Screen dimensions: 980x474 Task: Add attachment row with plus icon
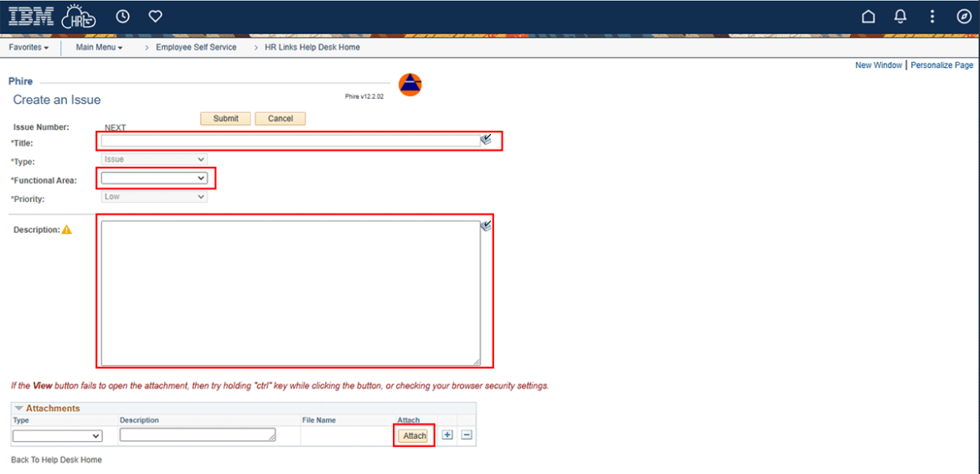[447, 435]
